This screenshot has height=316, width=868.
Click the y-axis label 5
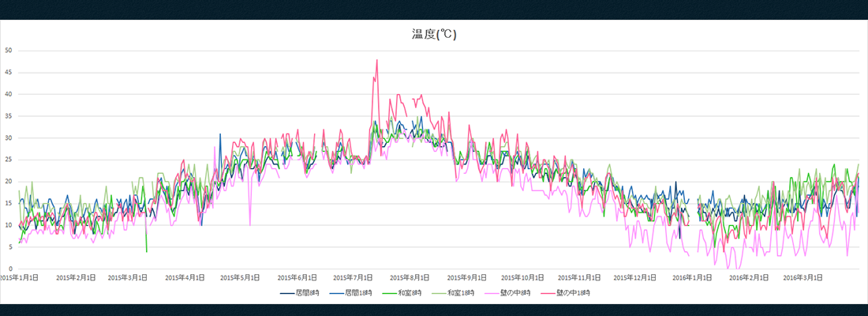click(10, 247)
